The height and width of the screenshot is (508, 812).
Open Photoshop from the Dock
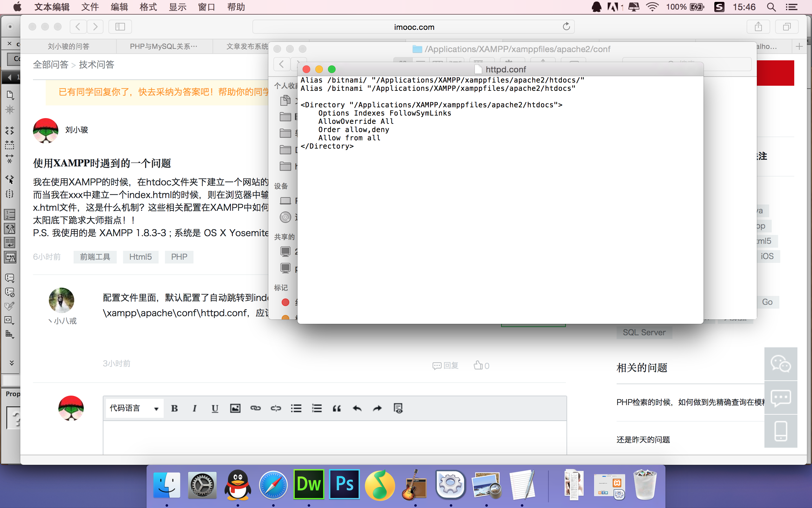tap(344, 485)
